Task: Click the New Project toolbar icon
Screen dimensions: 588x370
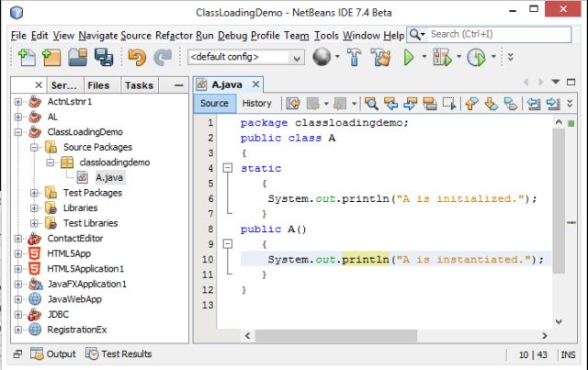Action: 51,57
